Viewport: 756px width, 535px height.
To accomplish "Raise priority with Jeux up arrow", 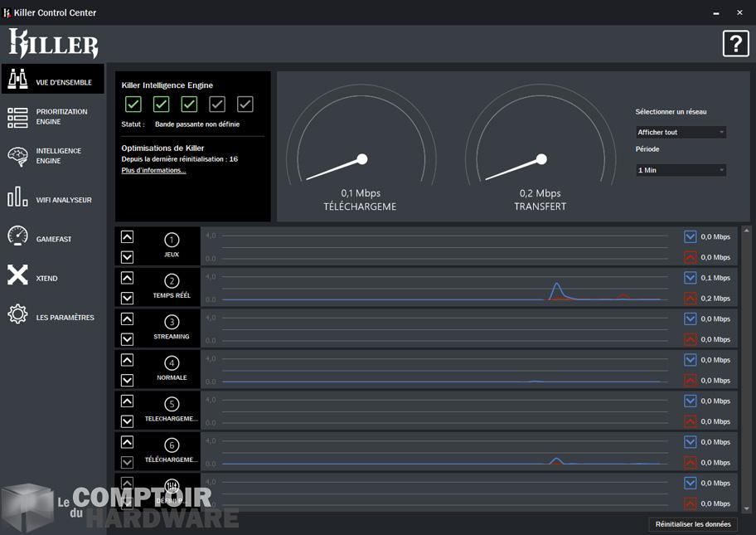I will [x=127, y=237].
